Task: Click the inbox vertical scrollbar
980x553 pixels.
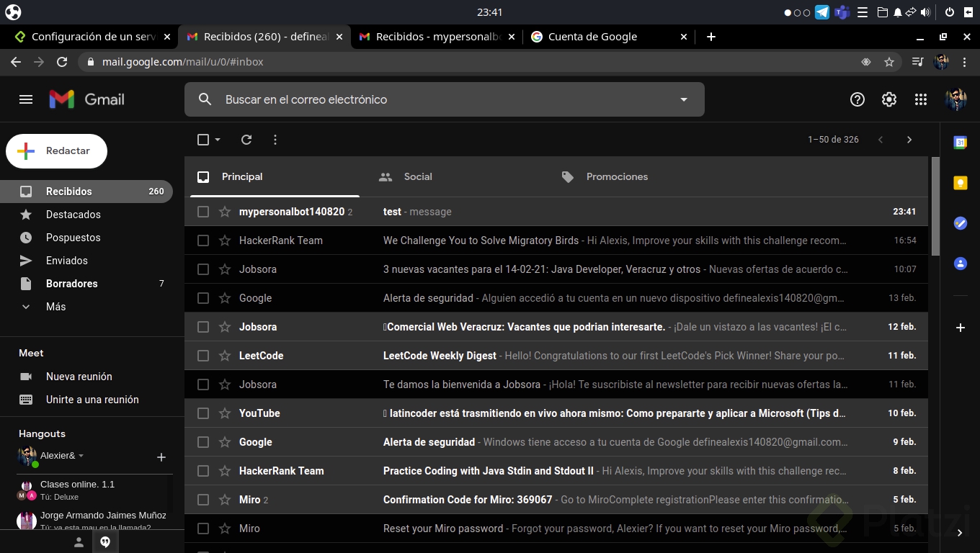Action: point(935,206)
